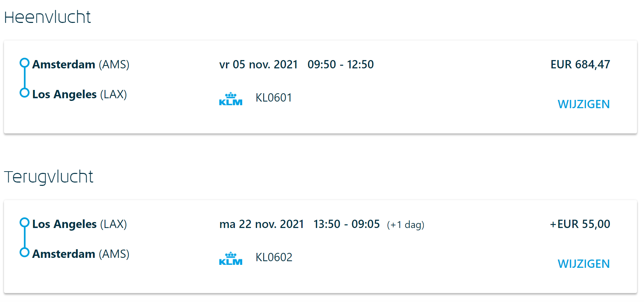Click the Amsterdam origin circle marker in Heenvlucht

(25, 63)
